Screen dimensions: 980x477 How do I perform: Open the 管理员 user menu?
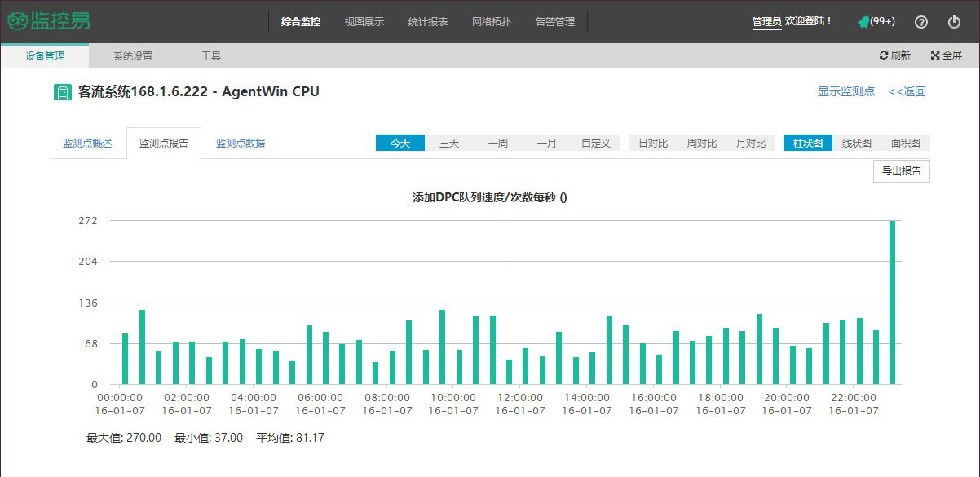coord(766,21)
